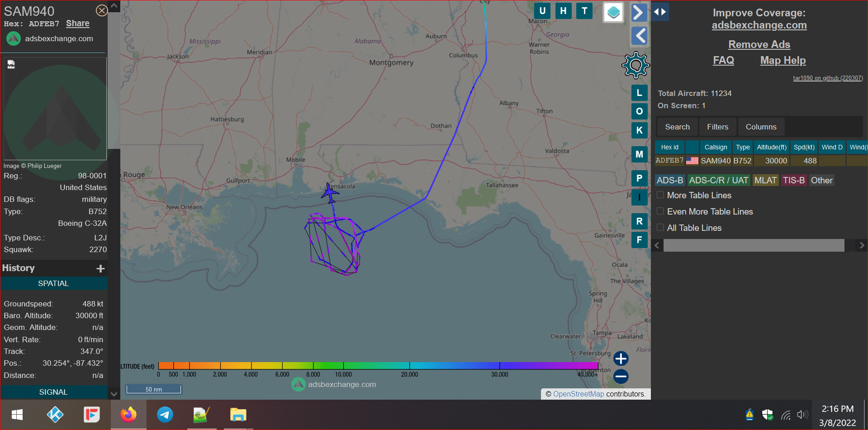Zoom out on the map
Screen dimensions: 868x430
tap(621, 376)
